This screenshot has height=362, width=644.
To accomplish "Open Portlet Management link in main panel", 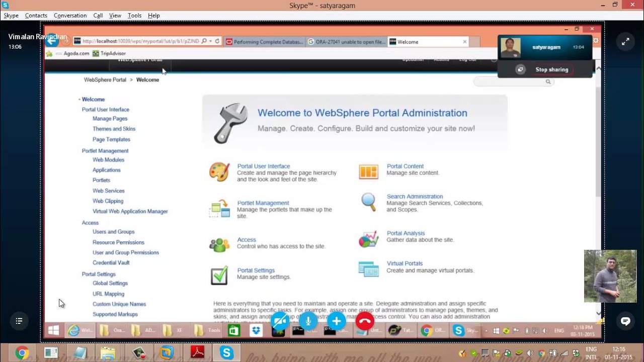I will [263, 203].
